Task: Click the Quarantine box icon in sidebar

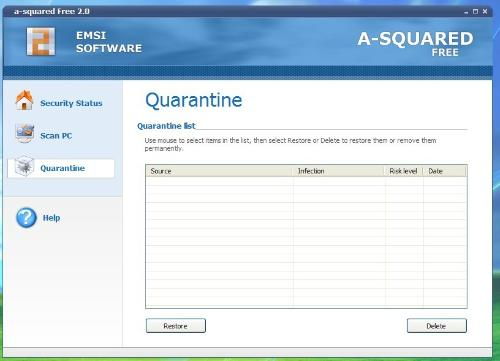Action: click(24, 166)
